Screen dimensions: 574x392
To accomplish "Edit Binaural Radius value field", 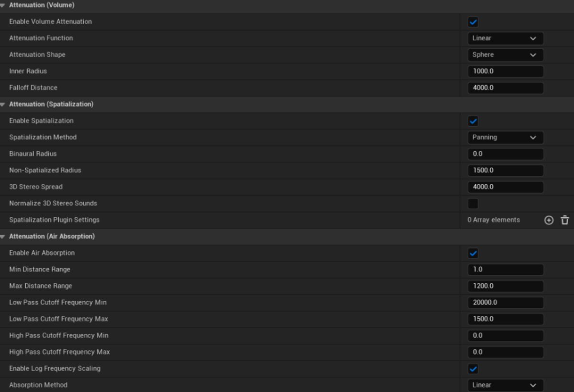I will (x=505, y=154).
